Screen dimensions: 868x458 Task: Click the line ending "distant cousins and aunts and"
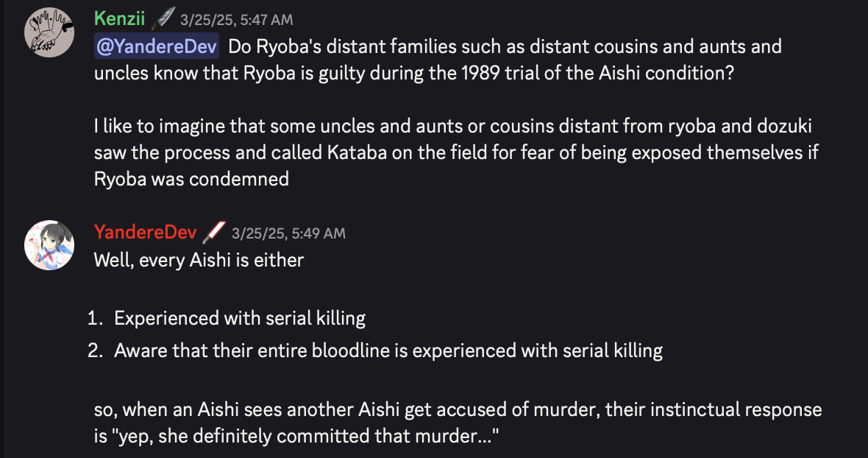[505, 47]
